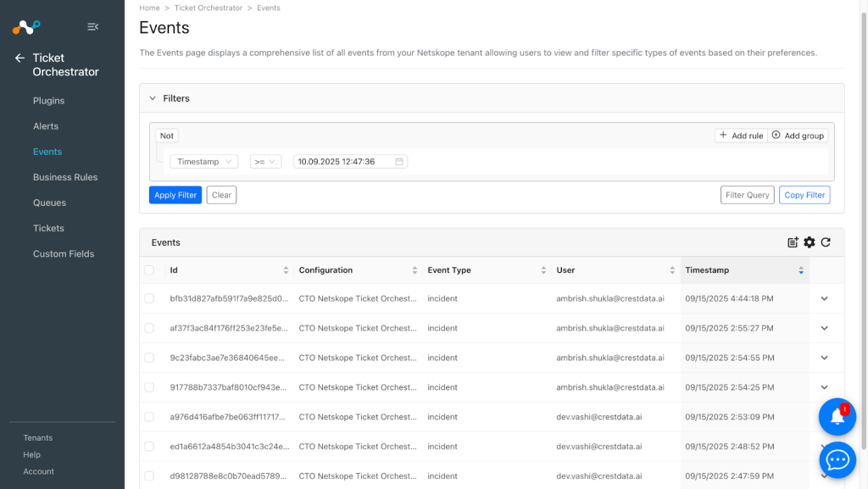This screenshot has height=489, width=868.
Task: Select checkbox for event d98128788e8c0b70ead5789
Action: point(149,475)
